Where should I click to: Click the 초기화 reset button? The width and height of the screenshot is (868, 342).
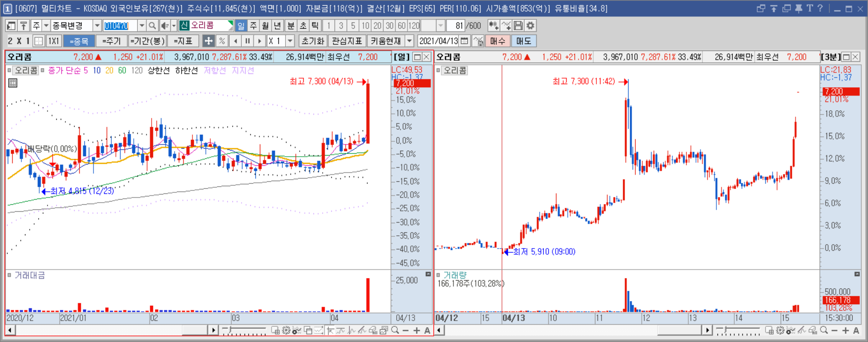tap(312, 41)
